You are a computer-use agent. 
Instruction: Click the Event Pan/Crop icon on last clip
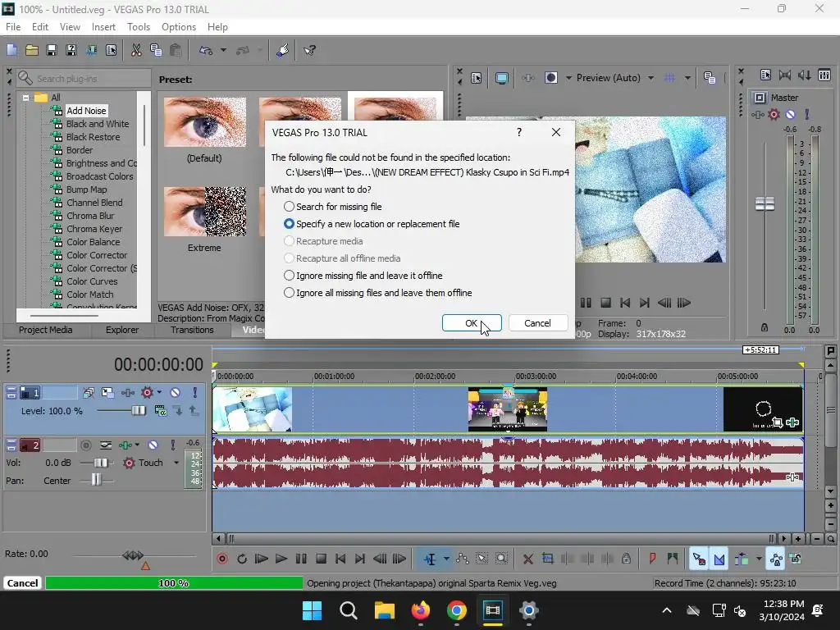pyautogui.click(x=778, y=422)
